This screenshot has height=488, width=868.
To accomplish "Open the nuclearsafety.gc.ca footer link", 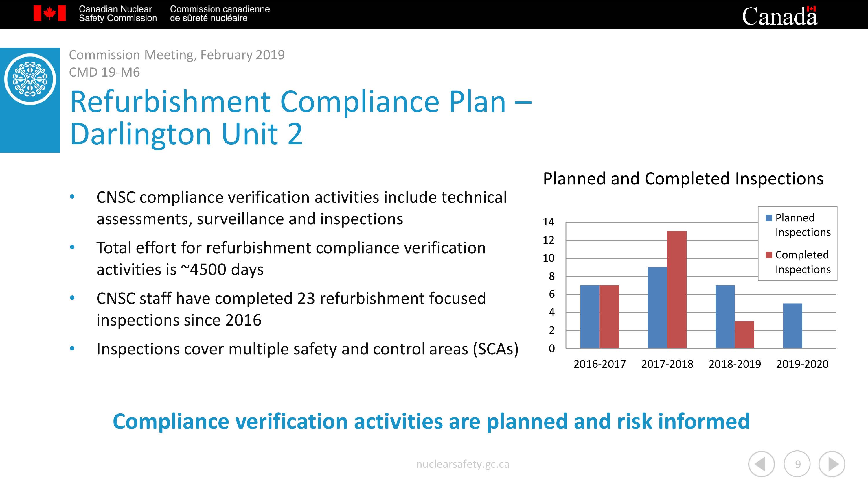I will tap(463, 464).
